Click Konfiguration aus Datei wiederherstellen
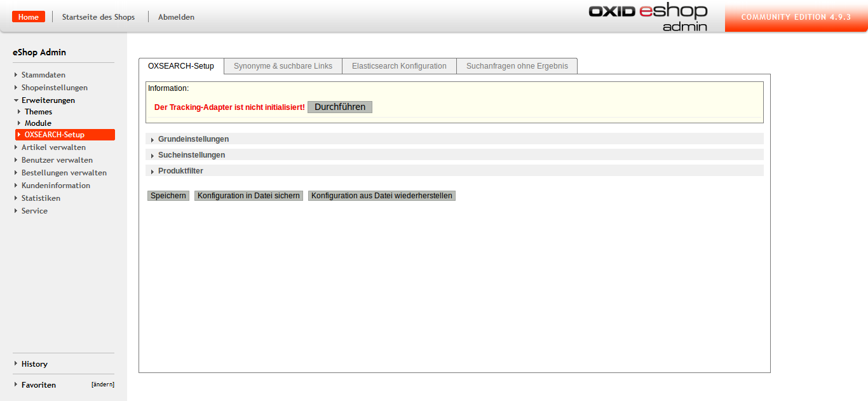 (382, 196)
